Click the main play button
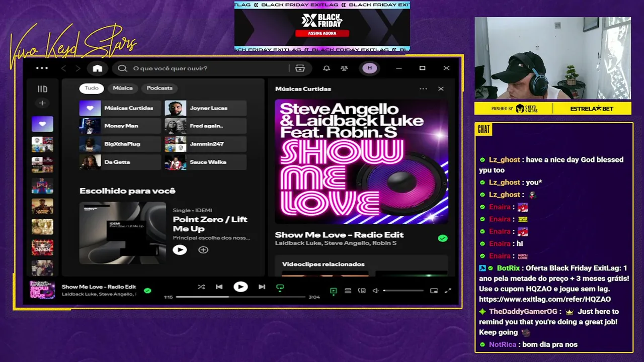Viewport: 644px width, 362px height. pos(240,287)
